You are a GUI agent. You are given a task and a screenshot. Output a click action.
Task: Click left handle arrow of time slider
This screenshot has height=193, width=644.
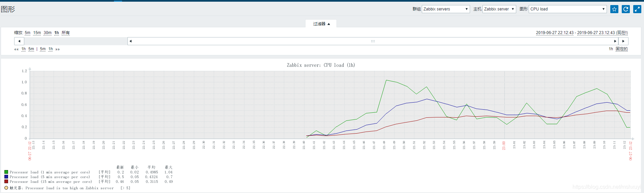click(130, 41)
